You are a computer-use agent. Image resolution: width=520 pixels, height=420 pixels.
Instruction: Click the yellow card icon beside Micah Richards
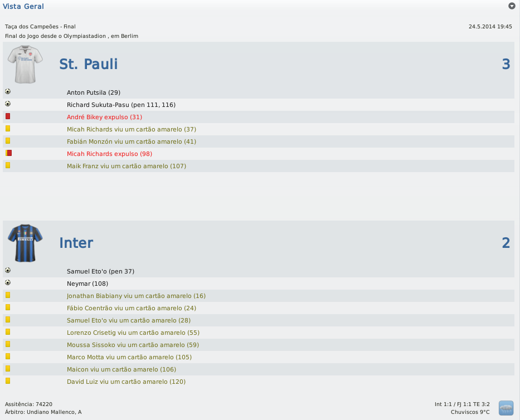click(x=8, y=129)
